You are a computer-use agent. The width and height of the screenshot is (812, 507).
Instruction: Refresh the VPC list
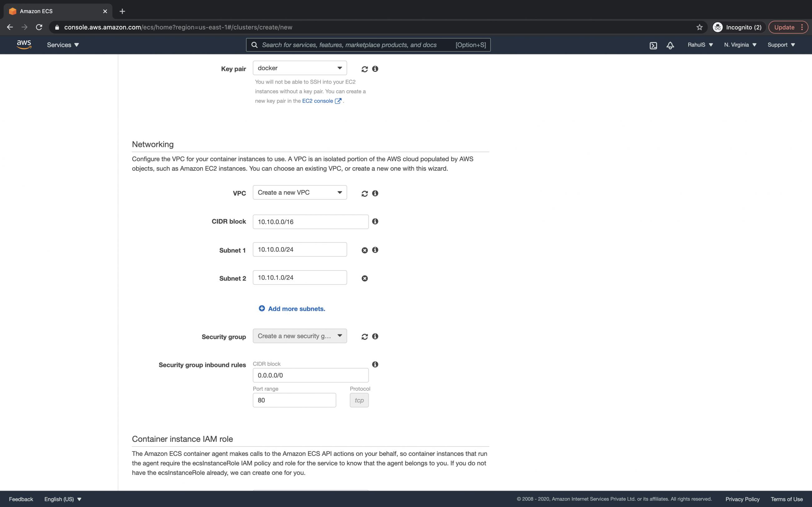(365, 193)
